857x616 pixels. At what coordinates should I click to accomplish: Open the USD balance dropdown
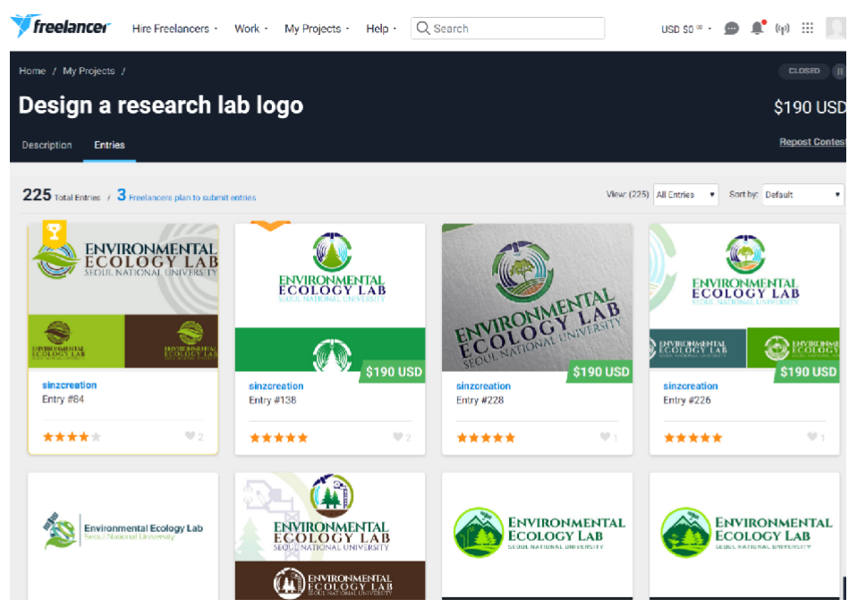pyautogui.click(x=686, y=29)
